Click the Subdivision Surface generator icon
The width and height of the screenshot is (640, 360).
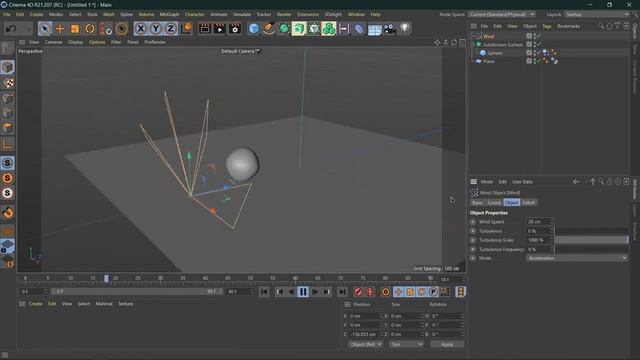(x=284, y=29)
